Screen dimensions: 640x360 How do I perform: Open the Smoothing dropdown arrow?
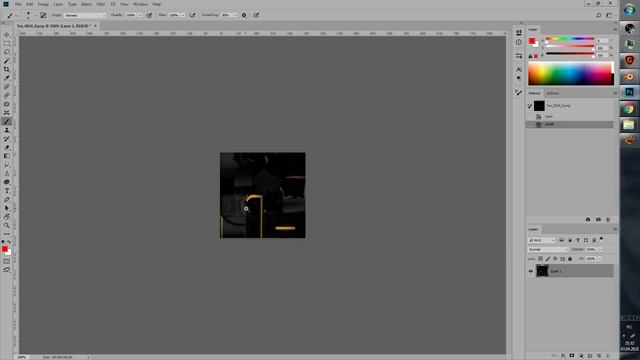point(235,15)
